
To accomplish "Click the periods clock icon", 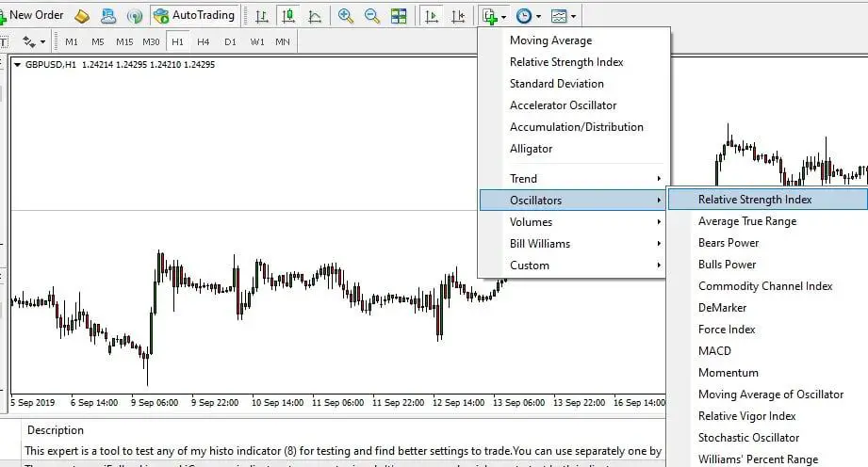I will (524, 16).
